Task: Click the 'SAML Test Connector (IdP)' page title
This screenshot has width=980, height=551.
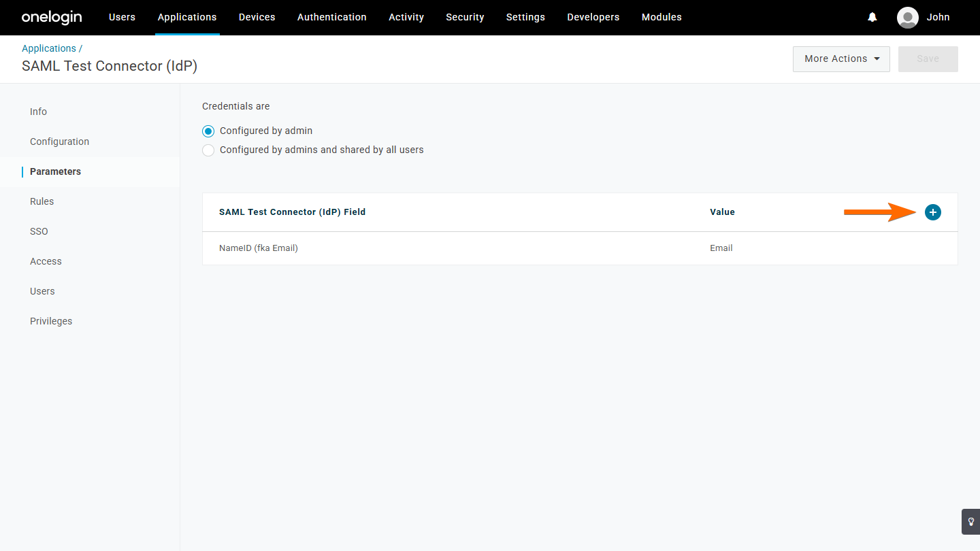Action: [x=110, y=66]
